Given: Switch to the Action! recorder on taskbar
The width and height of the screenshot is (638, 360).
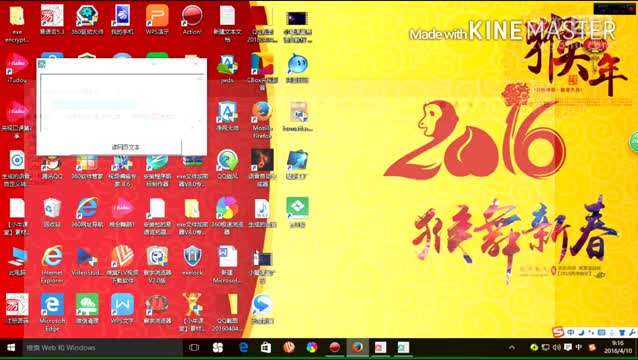Looking at the screenshot, I should (x=334, y=348).
